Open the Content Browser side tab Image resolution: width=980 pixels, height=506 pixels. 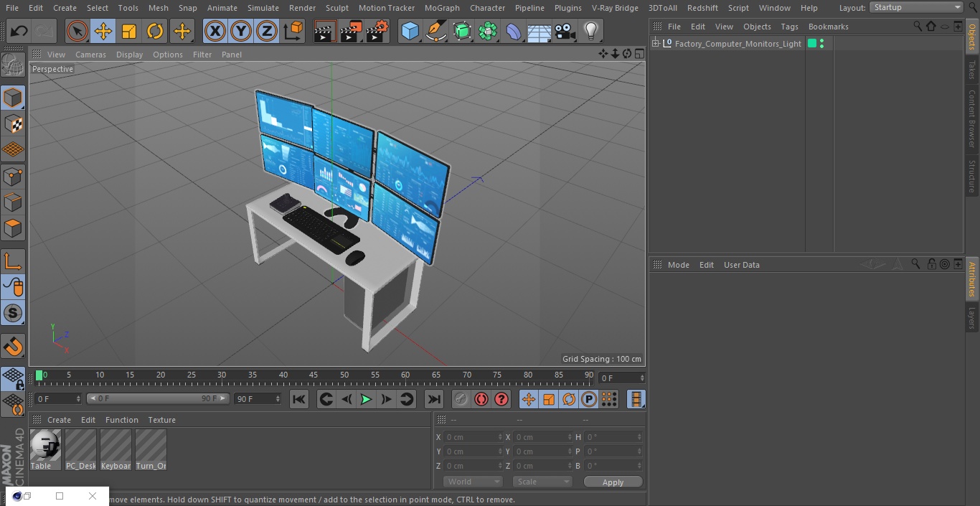972,118
